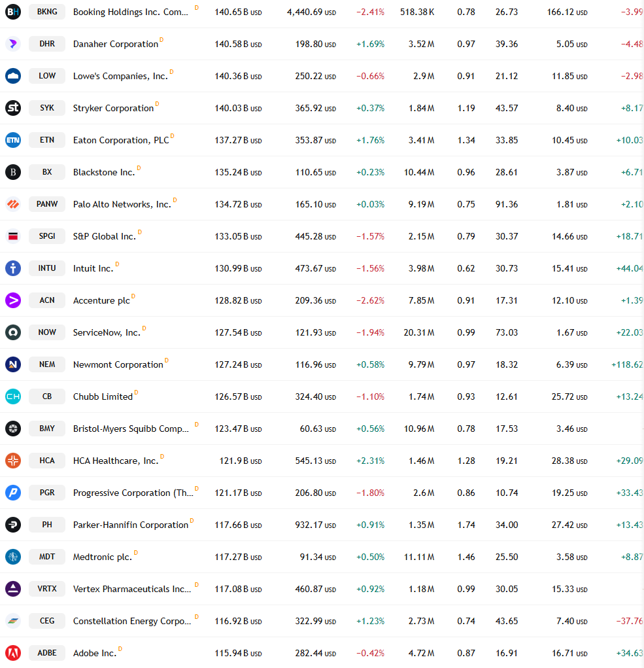
Task: Open Lowe's Companies, Inc. link
Action: point(120,76)
